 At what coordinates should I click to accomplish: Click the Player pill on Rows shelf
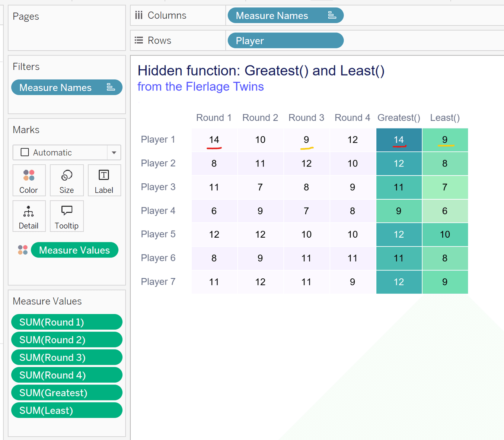click(x=286, y=41)
